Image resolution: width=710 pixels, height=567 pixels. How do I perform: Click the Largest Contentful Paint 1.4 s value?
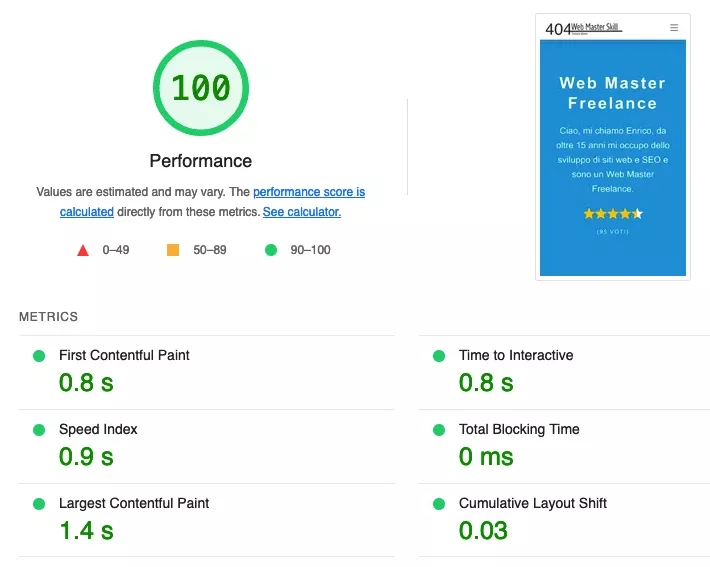pos(86,530)
